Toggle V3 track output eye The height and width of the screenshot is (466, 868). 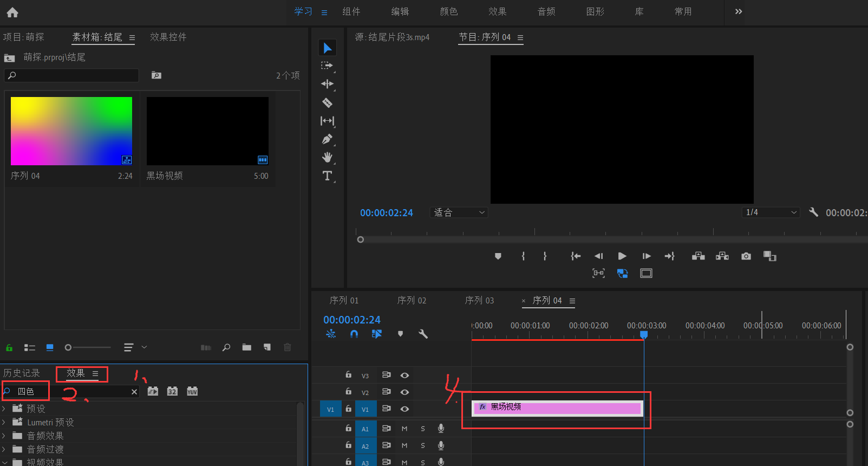click(x=404, y=375)
